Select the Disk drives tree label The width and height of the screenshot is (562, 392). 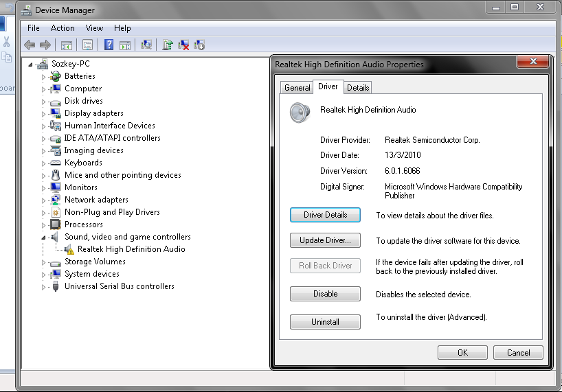[x=84, y=101]
